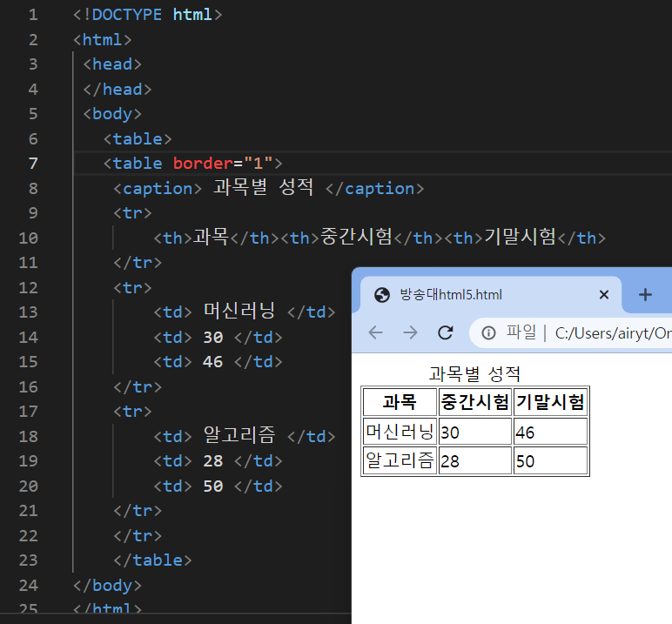The width and height of the screenshot is (672, 624).
Task: Click line number 1 in the editor gutter
Action: click(33, 15)
